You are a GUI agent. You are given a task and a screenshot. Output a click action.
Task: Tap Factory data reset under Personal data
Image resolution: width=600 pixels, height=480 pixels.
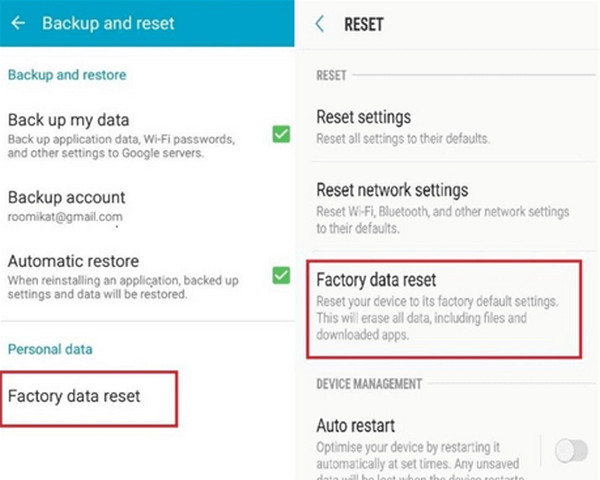click(75, 396)
